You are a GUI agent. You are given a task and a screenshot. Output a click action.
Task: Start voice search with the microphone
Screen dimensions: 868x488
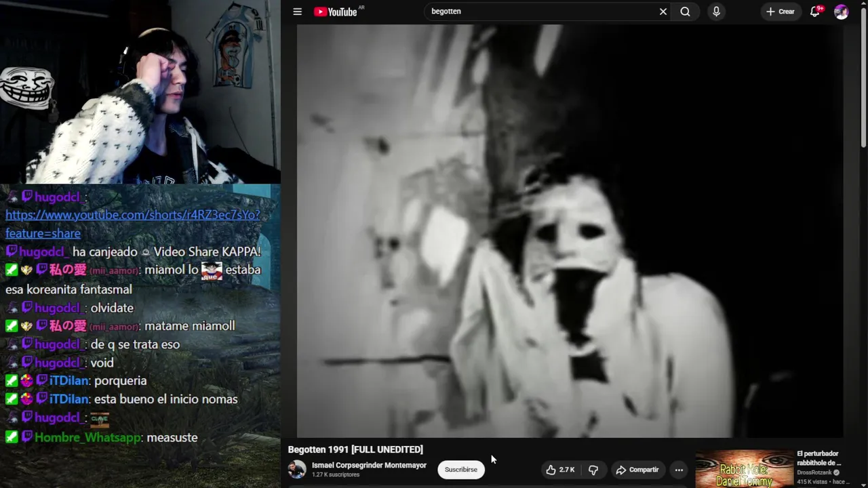(x=716, y=12)
